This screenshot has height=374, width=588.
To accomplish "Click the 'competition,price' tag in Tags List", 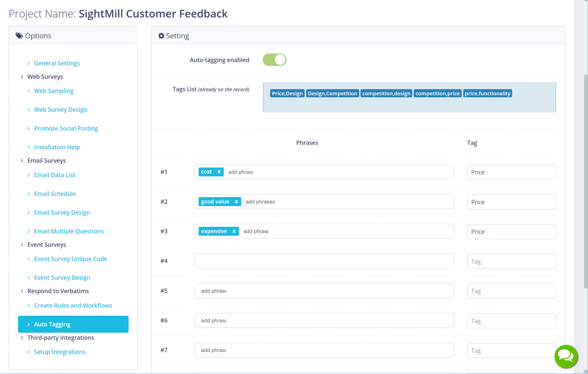I will (438, 93).
